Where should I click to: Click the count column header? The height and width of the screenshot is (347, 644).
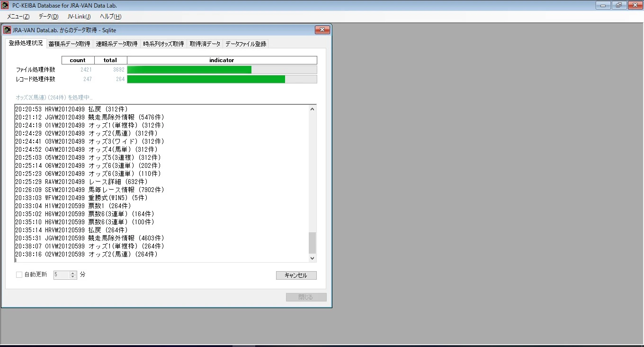[78, 60]
